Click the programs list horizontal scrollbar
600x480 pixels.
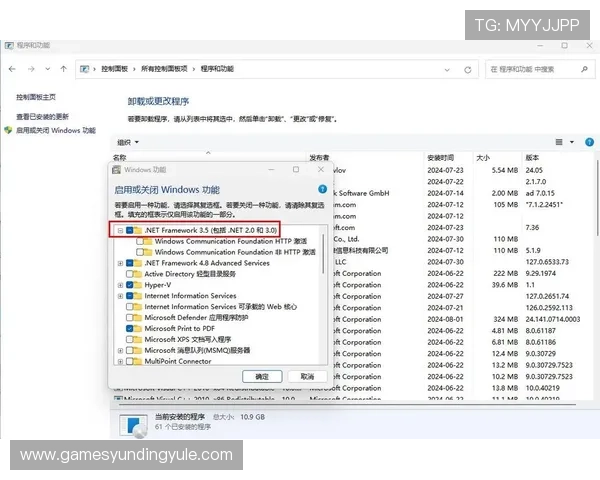pos(347,403)
